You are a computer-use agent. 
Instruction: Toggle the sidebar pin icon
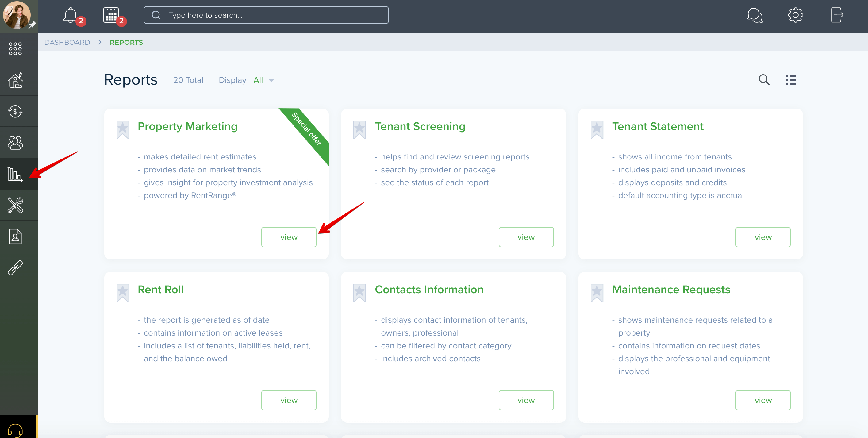[x=32, y=25]
